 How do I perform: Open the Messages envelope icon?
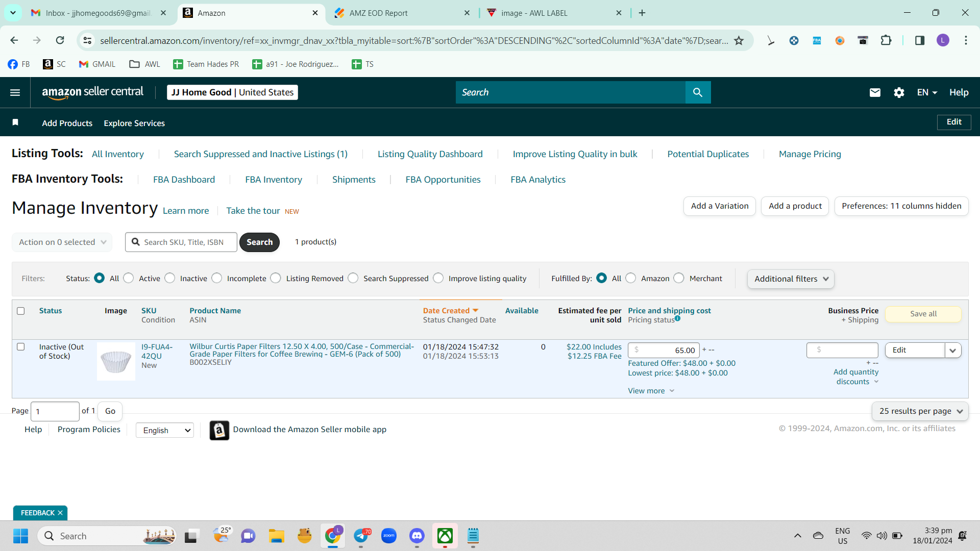click(x=875, y=92)
